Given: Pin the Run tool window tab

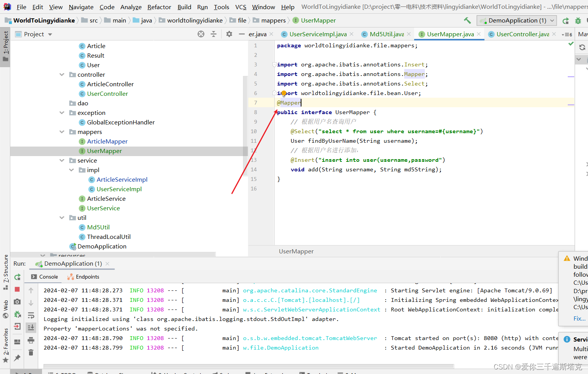Looking at the screenshot, I should [17, 357].
